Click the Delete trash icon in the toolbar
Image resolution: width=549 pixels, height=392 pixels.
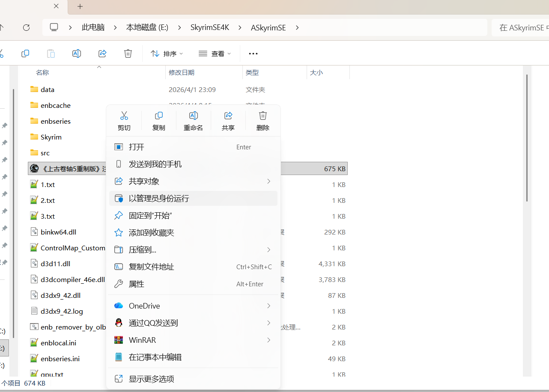pyautogui.click(x=128, y=53)
